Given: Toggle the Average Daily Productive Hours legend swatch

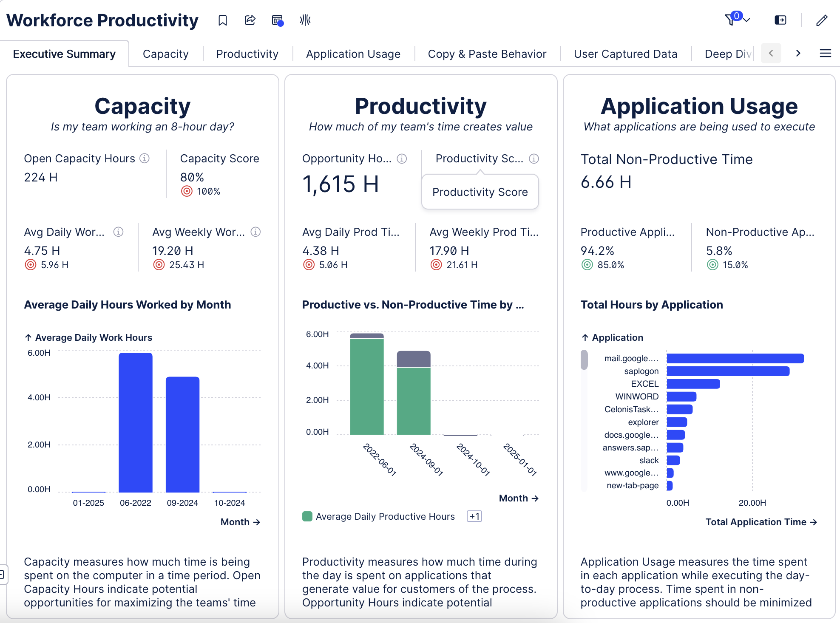Looking at the screenshot, I should point(307,516).
